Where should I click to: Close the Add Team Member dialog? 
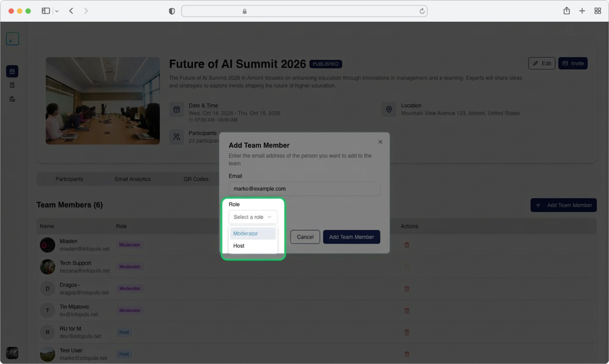point(380,142)
